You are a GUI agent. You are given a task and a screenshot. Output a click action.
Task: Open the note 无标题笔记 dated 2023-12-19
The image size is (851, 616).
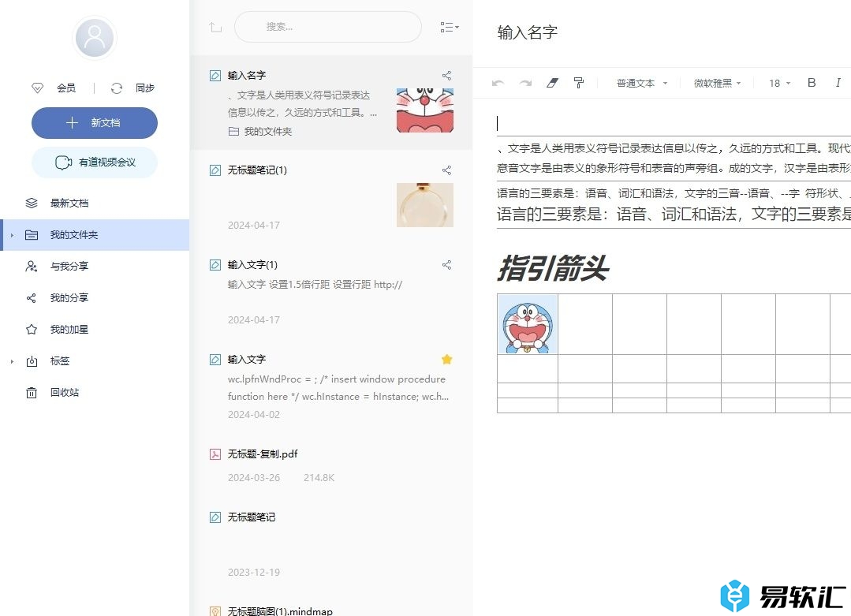click(331, 544)
